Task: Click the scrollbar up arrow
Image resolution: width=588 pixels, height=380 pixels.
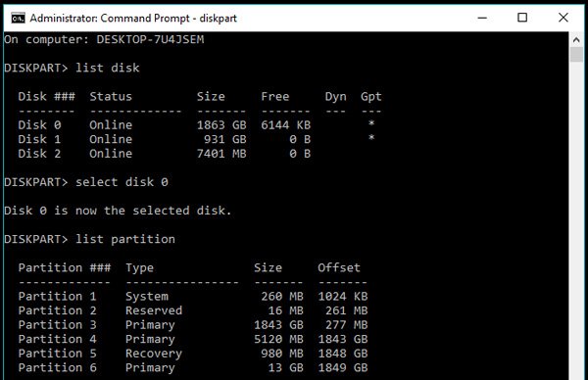Action: point(576,40)
